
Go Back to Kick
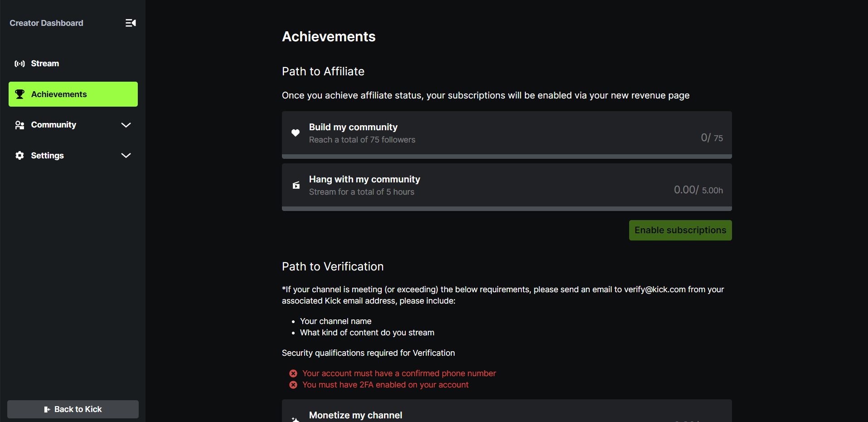73,409
